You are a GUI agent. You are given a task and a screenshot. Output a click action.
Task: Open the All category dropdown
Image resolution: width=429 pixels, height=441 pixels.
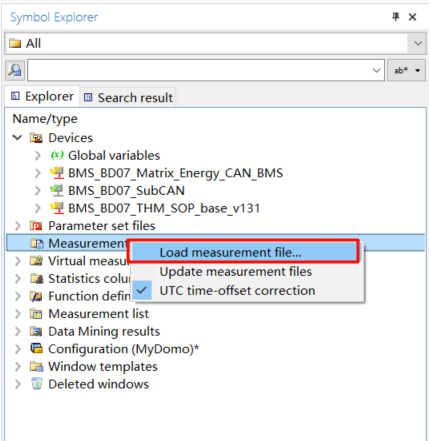pos(418,43)
